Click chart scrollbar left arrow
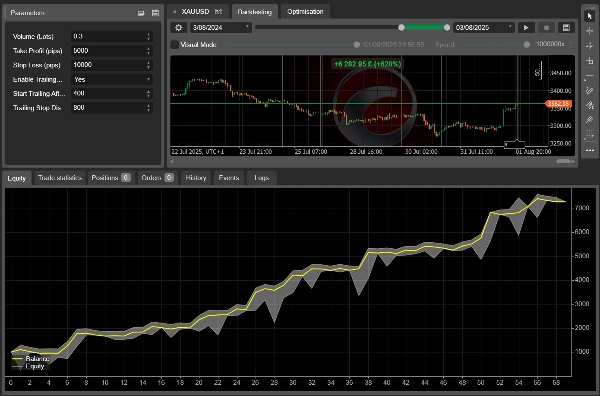The width and height of the screenshot is (600, 396). pyautogui.click(x=172, y=161)
